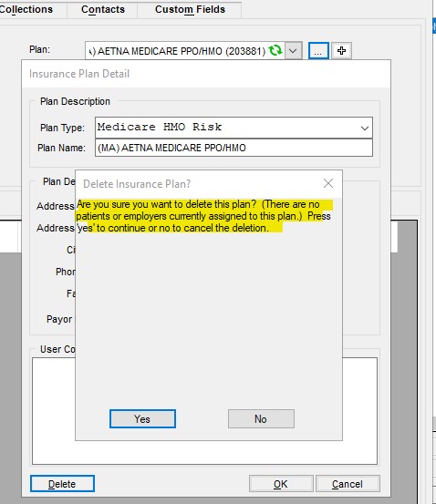Click the green refresh arrows icon
The height and width of the screenshot is (504, 436).
point(275,50)
